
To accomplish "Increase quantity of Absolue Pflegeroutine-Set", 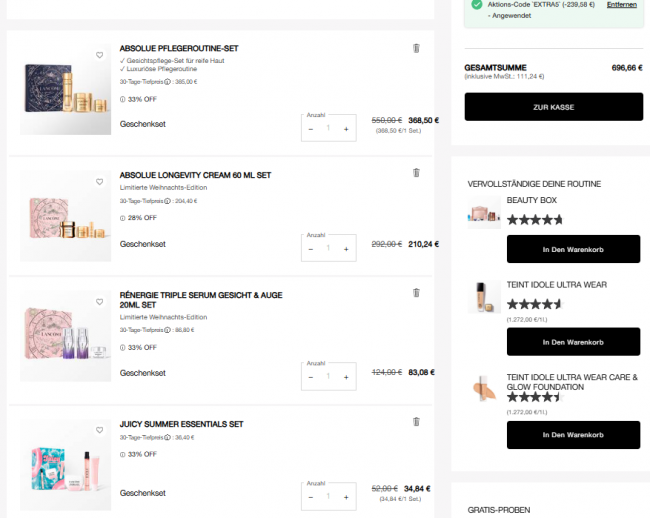I will pyautogui.click(x=346, y=128).
